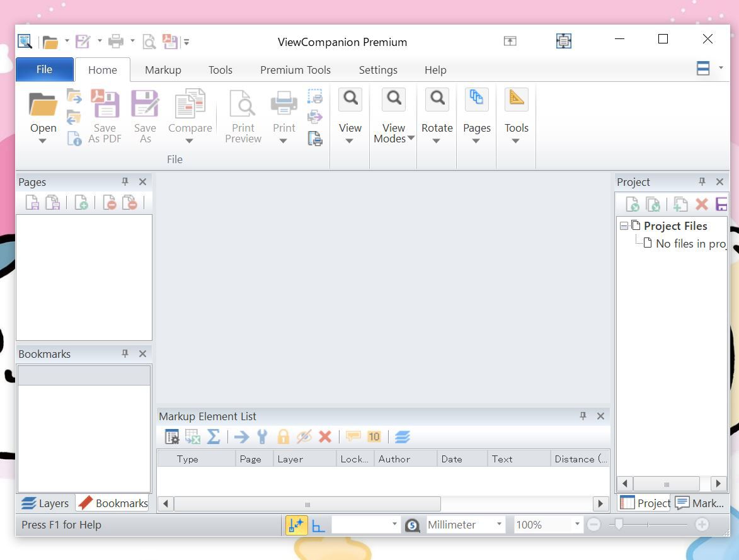Click the export to Excel icon in Markup list
This screenshot has height=560, width=739.
click(x=193, y=437)
